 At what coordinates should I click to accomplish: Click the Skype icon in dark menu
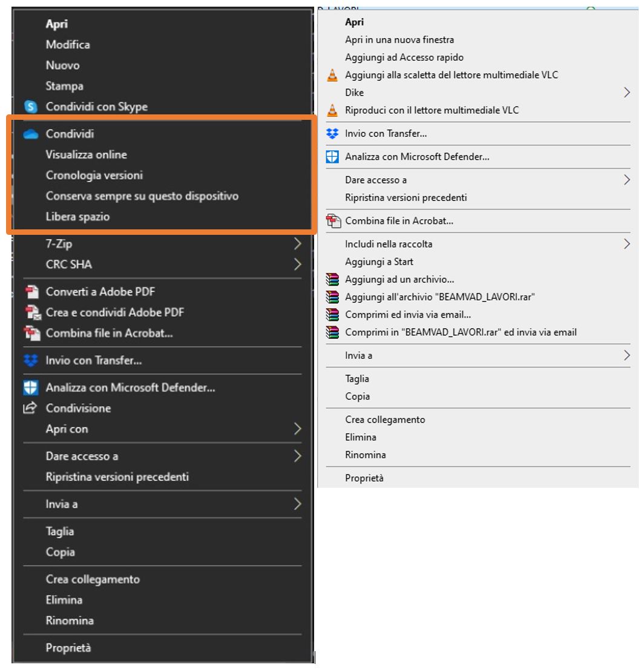coord(30,107)
